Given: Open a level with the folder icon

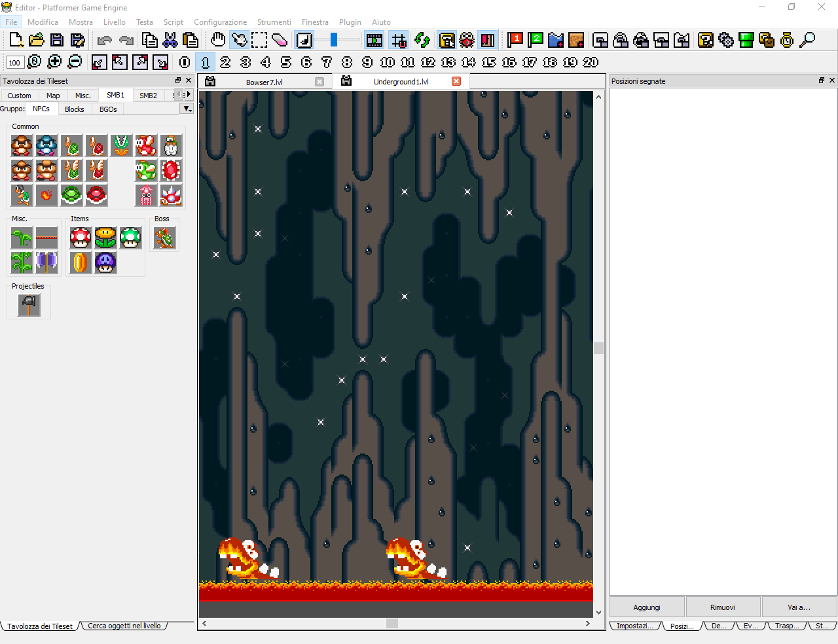Looking at the screenshot, I should [37, 40].
